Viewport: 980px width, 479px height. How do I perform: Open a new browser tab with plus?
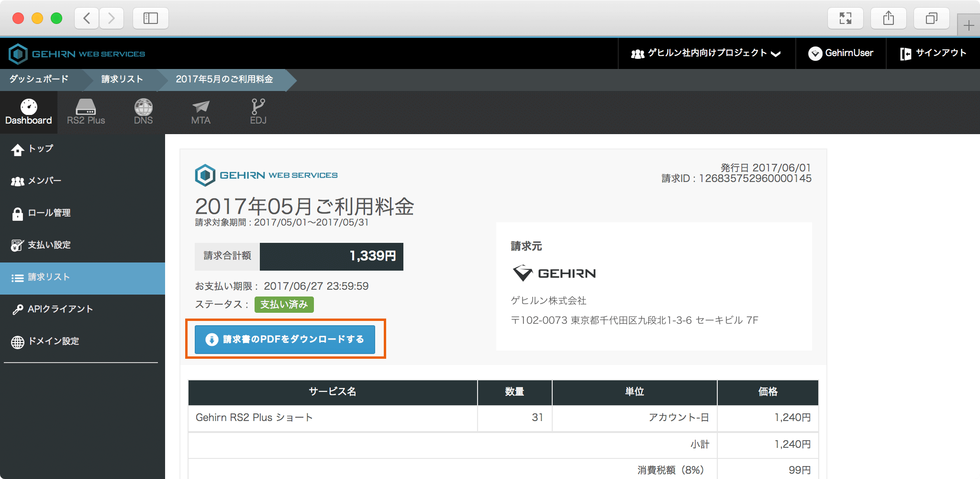click(969, 25)
